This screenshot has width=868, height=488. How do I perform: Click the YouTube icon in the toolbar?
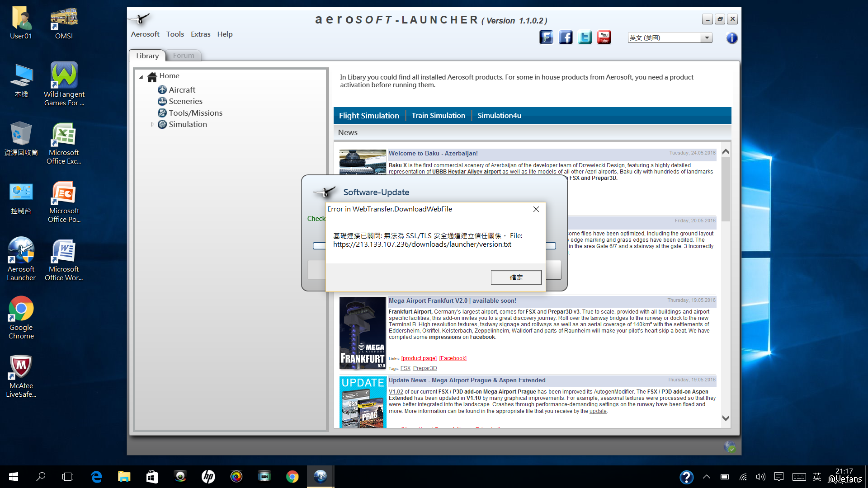click(604, 38)
